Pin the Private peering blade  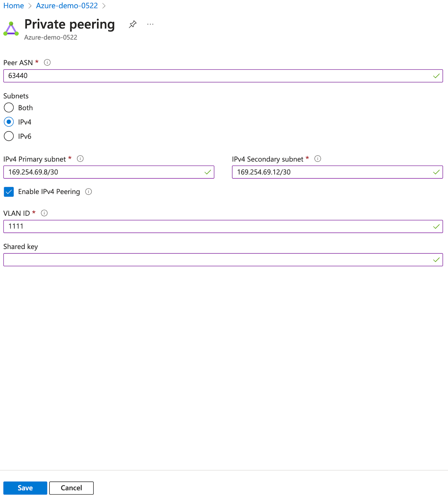click(x=133, y=24)
